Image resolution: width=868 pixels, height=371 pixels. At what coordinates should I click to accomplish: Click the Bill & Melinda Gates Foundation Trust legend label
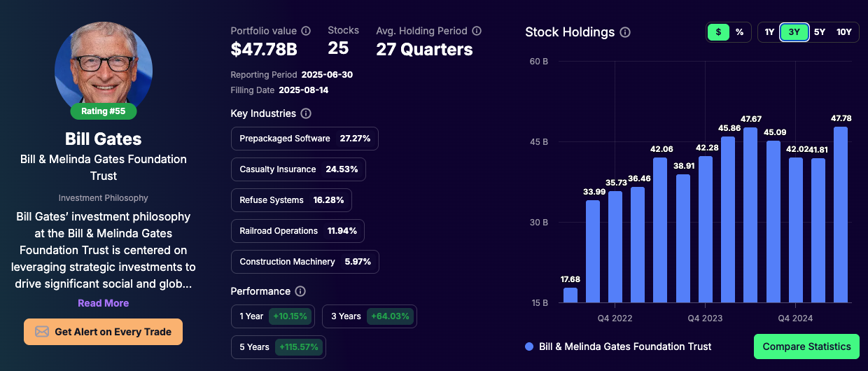tap(625, 346)
